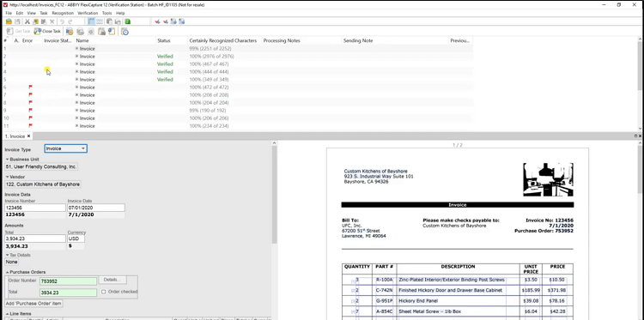
Task: Click the clock history icon in toolbar
Action: (x=125, y=31)
